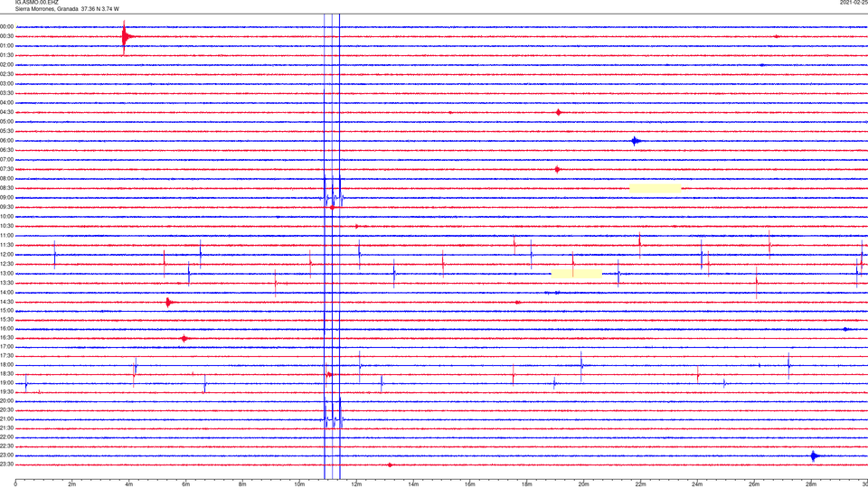Select the 07:30 trace time label
Image resolution: width=868 pixels, height=488 pixels.
coord(7,169)
